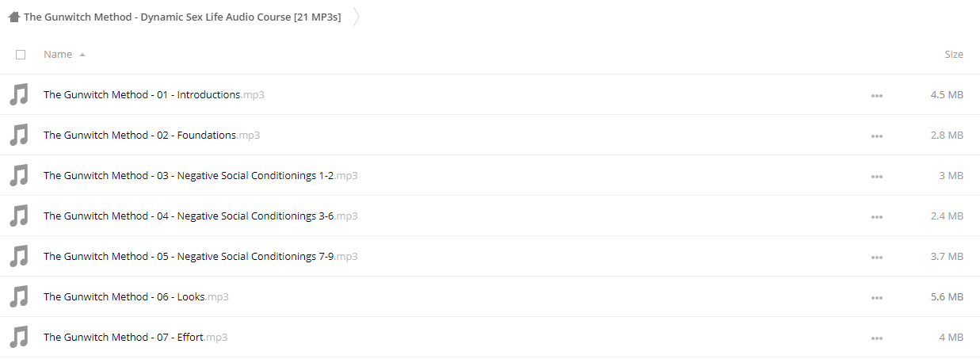
Task: Open 07 - Effort.mp3 file
Action: coord(135,337)
